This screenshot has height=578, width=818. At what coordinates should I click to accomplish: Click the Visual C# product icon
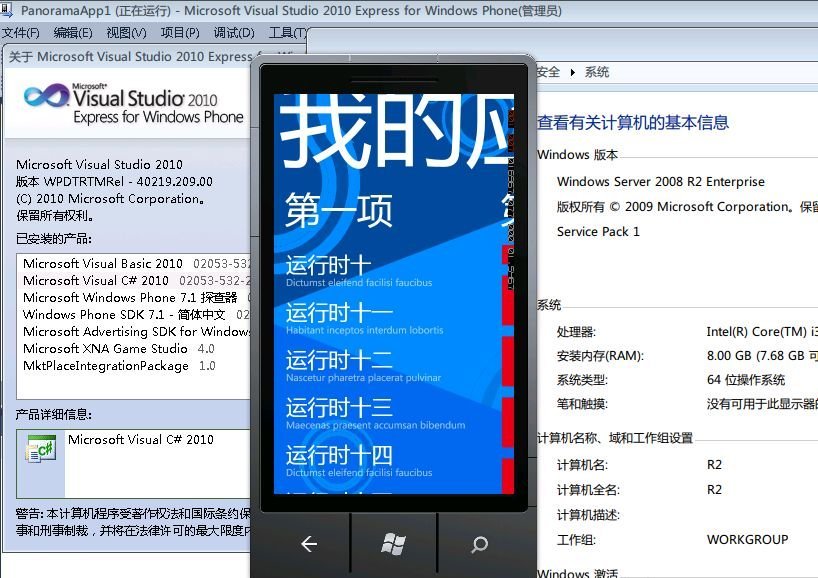41,449
